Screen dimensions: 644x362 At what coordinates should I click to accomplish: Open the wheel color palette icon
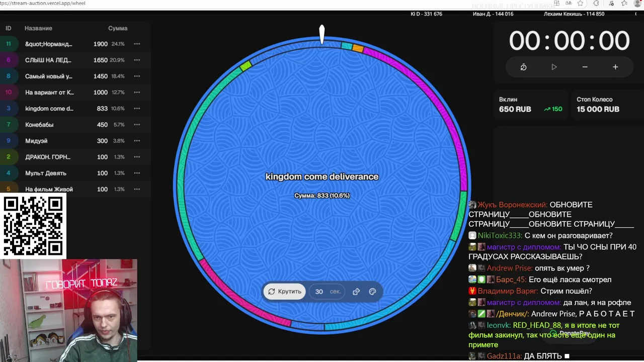tap(372, 292)
